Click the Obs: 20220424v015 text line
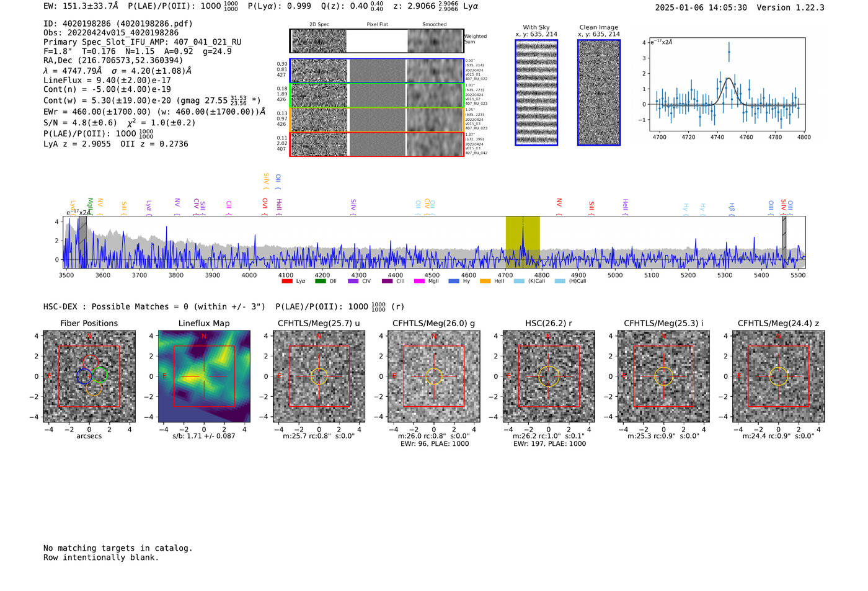 [x=111, y=33]
